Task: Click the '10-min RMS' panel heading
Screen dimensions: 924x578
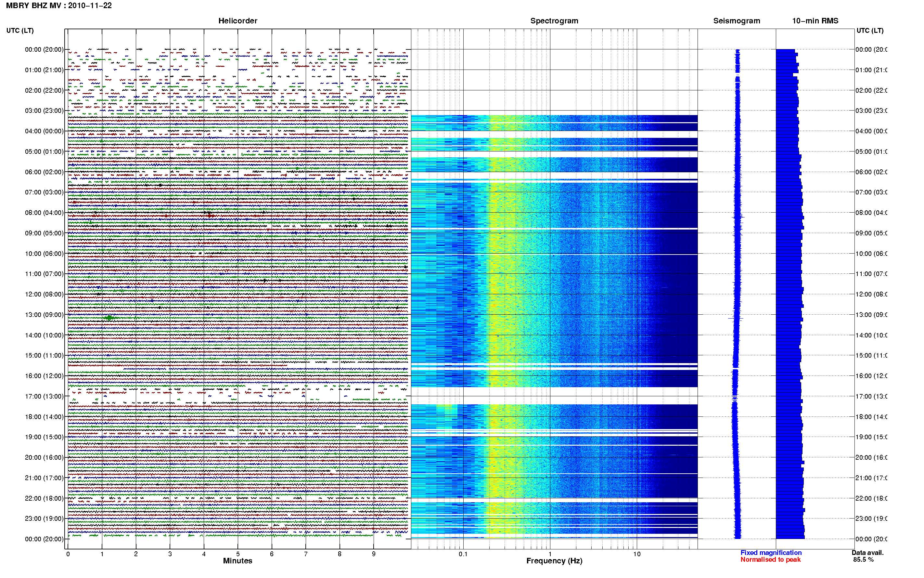Action: point(815,21)
